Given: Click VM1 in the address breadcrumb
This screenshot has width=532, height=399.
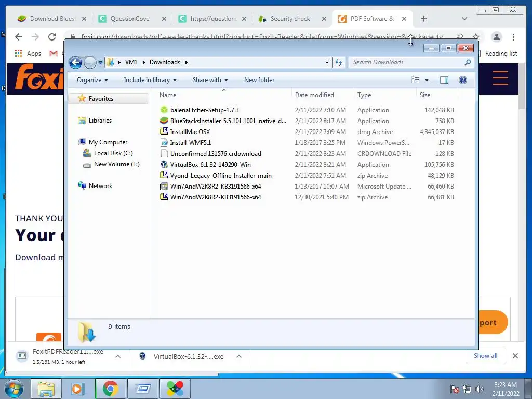Looking at the screenshot, I should 131,62.
